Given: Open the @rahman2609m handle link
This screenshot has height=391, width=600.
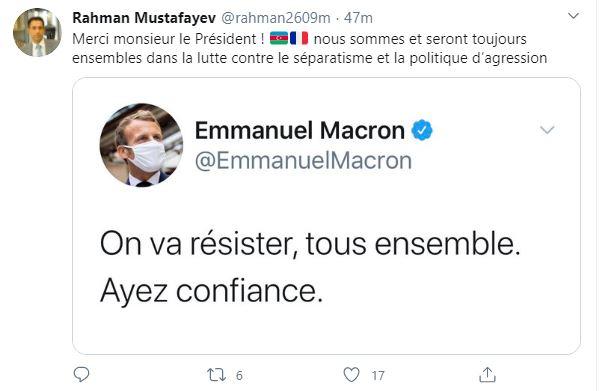Looking at the screenshot, I should 276,18.
